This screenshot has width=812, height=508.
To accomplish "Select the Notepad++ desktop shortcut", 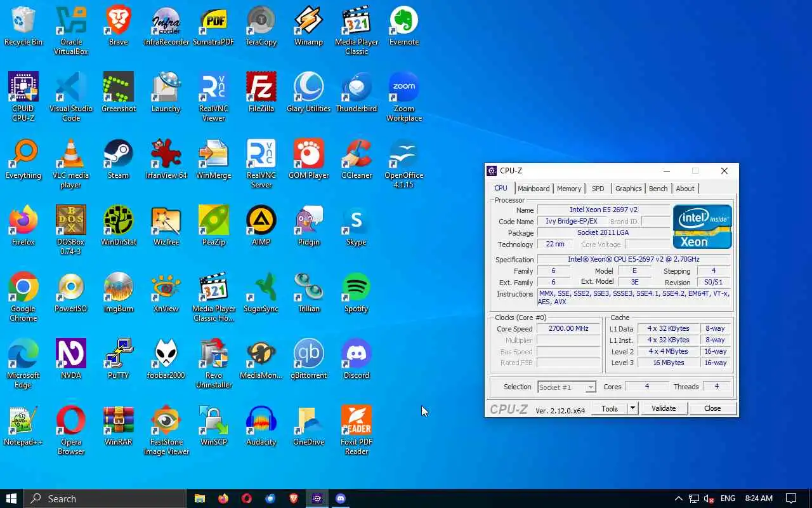I will [23, 425].
